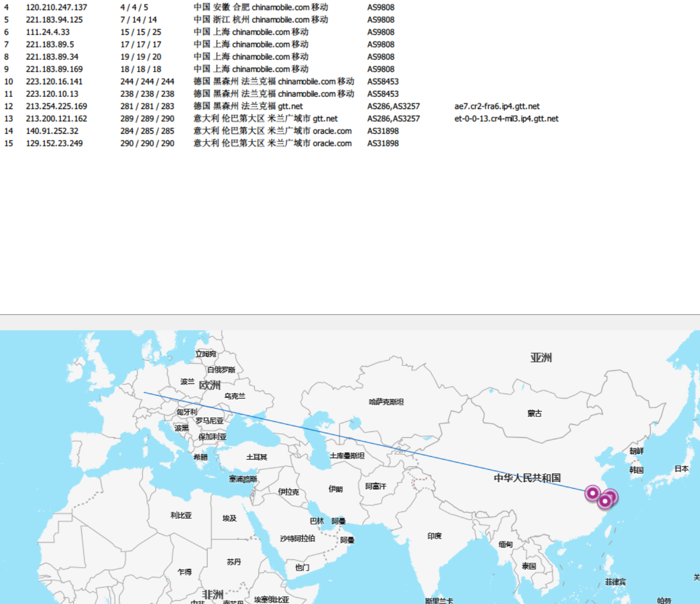Click latency 281 / 281 / 283

[147, 106]
